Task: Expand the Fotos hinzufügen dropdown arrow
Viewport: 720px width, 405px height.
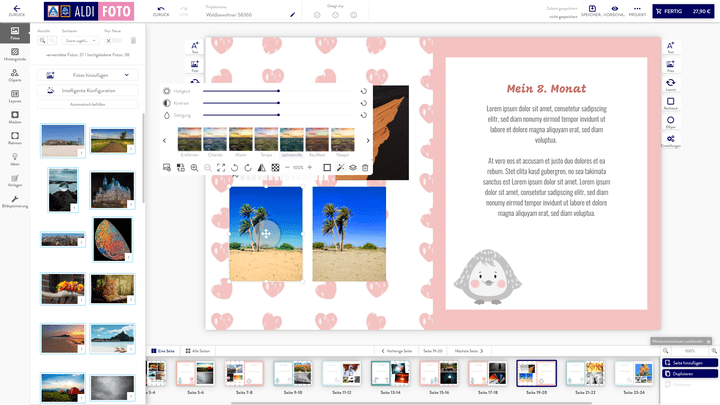Action: pyautogui.click(x=127, y=75)
